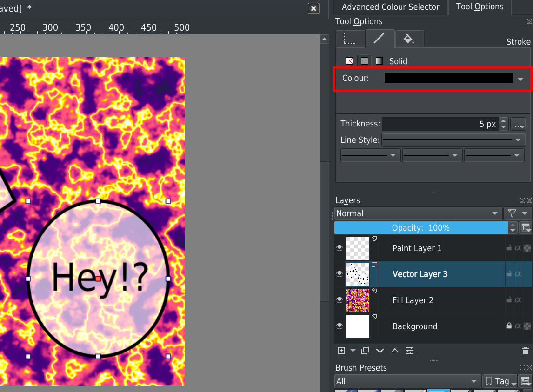Toggle alpha lock checker on Paint Layer 1

[527, 248]
